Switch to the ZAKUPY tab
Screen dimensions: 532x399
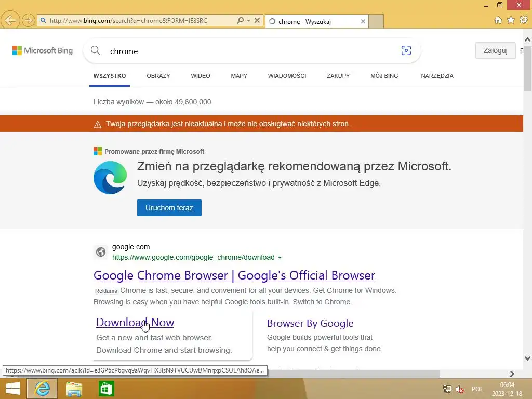[x=338, y=76]
